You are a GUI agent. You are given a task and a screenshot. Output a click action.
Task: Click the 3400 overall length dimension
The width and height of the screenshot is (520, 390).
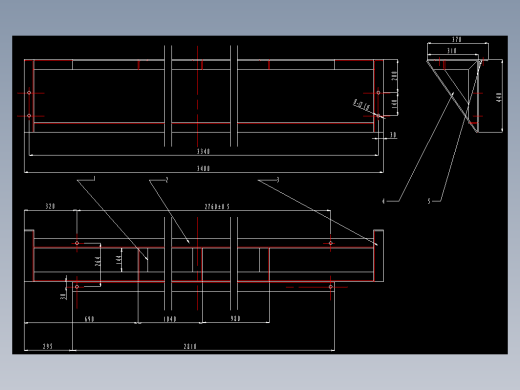(203, 168)
